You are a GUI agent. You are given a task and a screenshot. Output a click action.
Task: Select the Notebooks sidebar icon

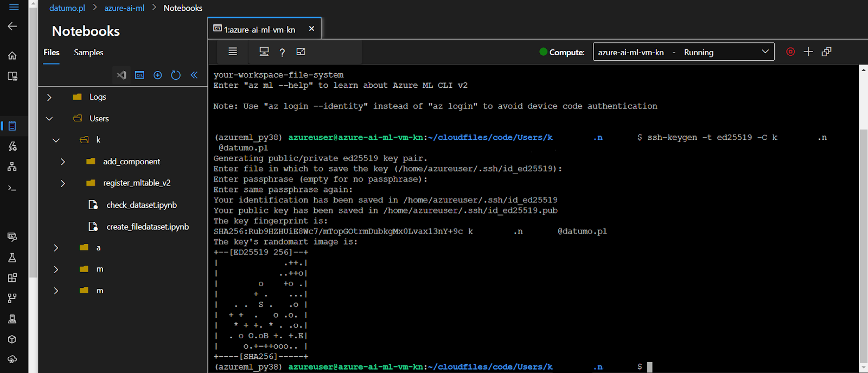click(x=12, y=126)
